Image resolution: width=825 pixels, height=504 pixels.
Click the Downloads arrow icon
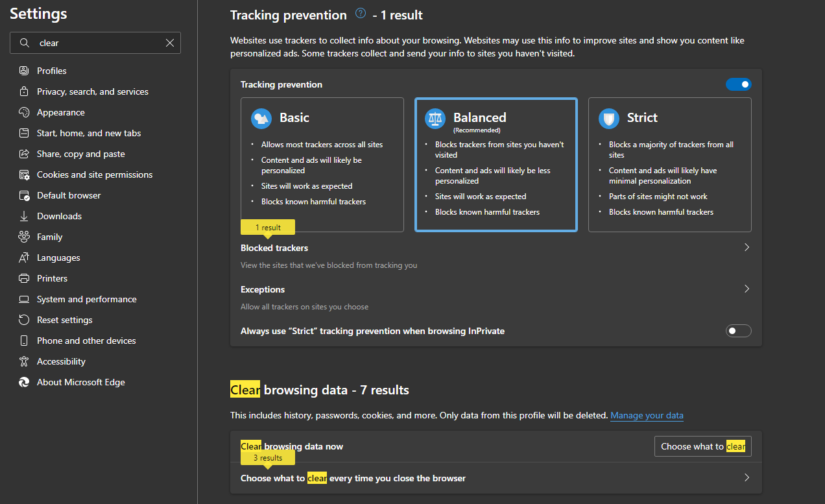click(24, 216)
